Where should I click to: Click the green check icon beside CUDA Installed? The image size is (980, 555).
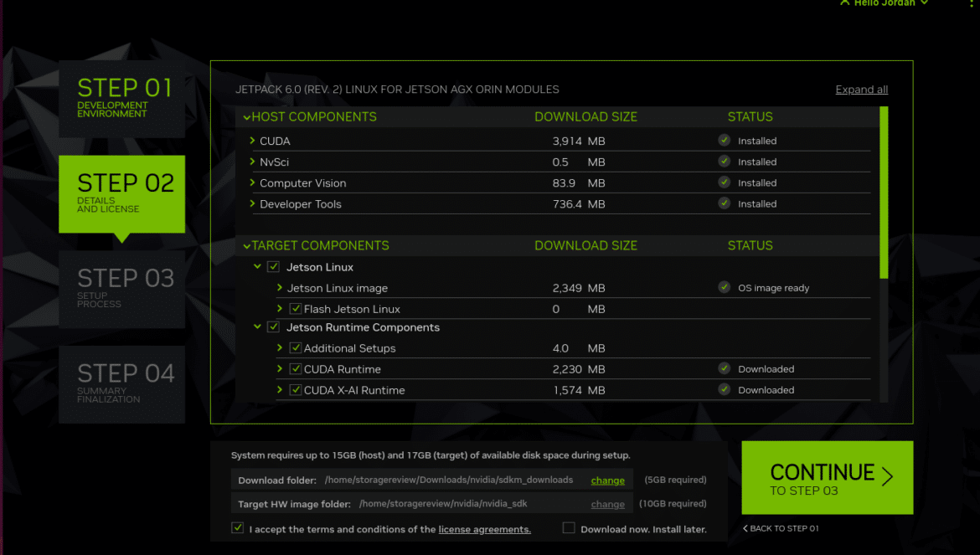pos(724,141)
